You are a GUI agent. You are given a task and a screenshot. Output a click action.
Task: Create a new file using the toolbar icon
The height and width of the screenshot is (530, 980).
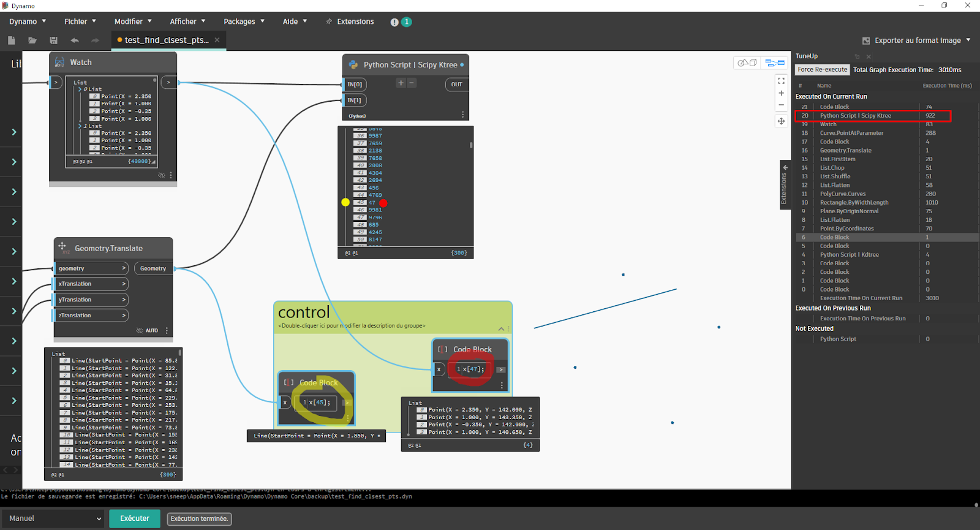point(11,40)
